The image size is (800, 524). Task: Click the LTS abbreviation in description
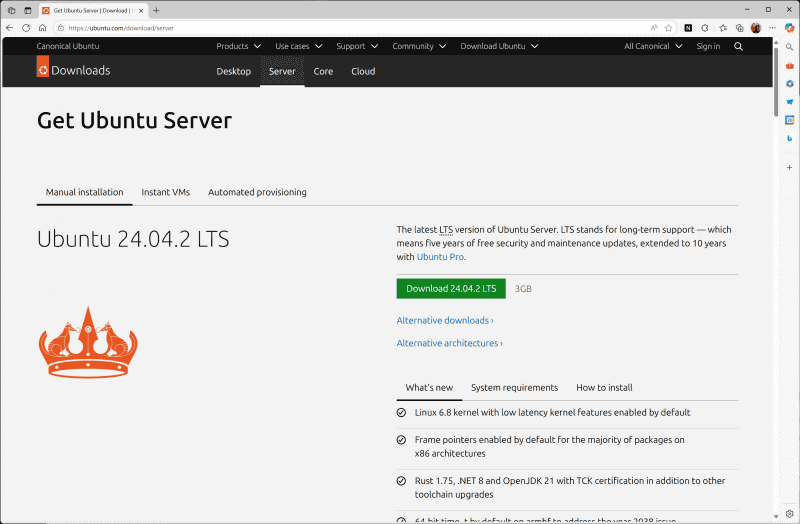tap(446, 230)
